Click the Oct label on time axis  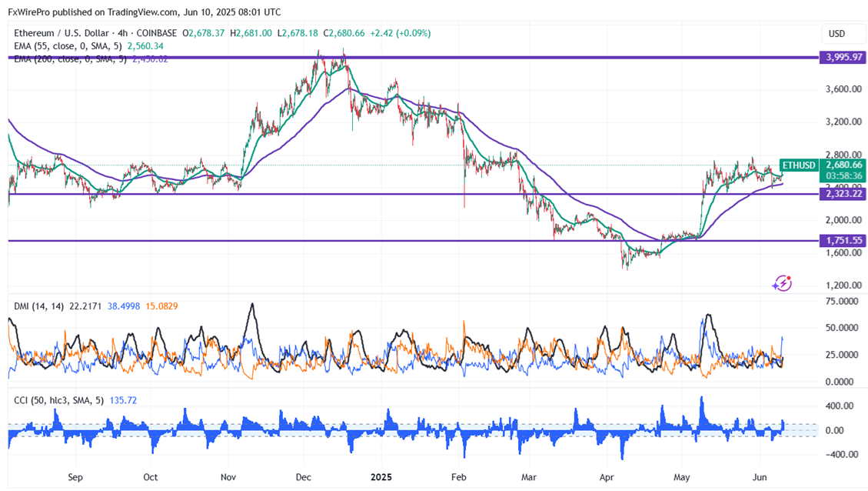coord(151,477)
